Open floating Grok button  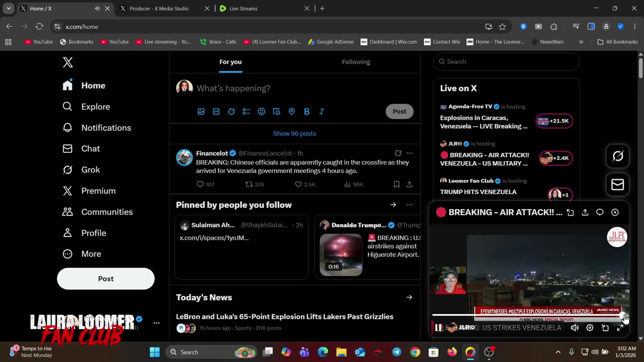[x=618, y=156]
